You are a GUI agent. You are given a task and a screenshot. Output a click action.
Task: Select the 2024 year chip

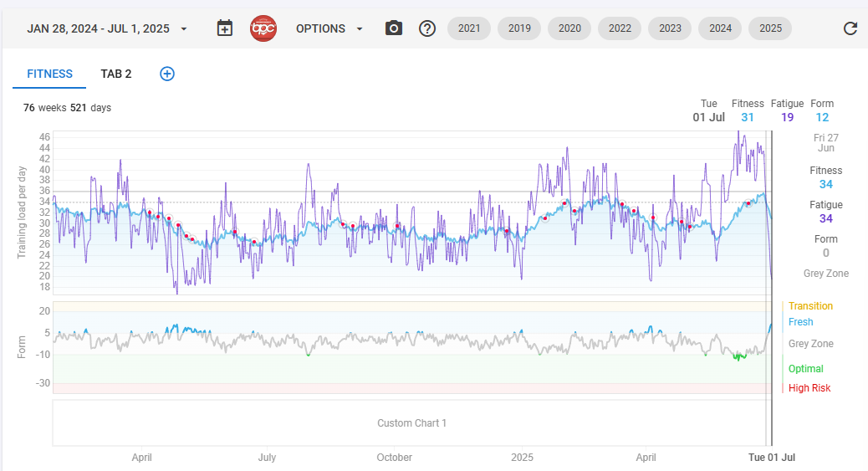(x=720, y=28)
